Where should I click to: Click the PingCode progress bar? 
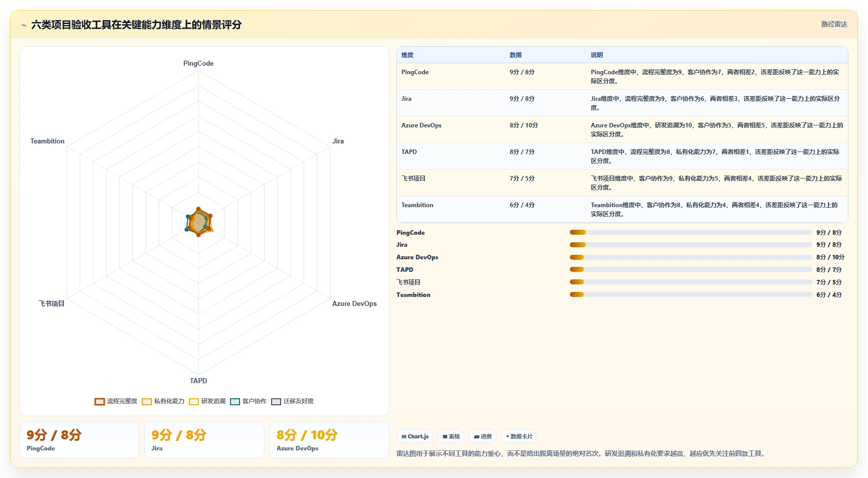691,232
